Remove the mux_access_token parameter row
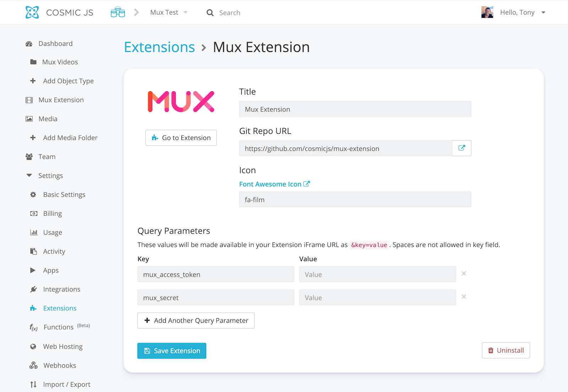This screenshot has width=568, height=392. (464, 273)
